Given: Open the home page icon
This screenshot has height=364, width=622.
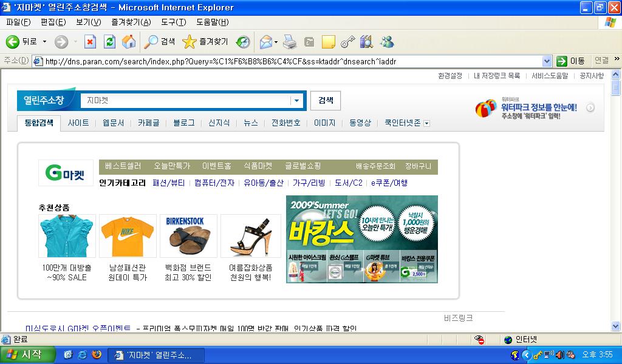Looking at the screenshot, I should (129, 42).
